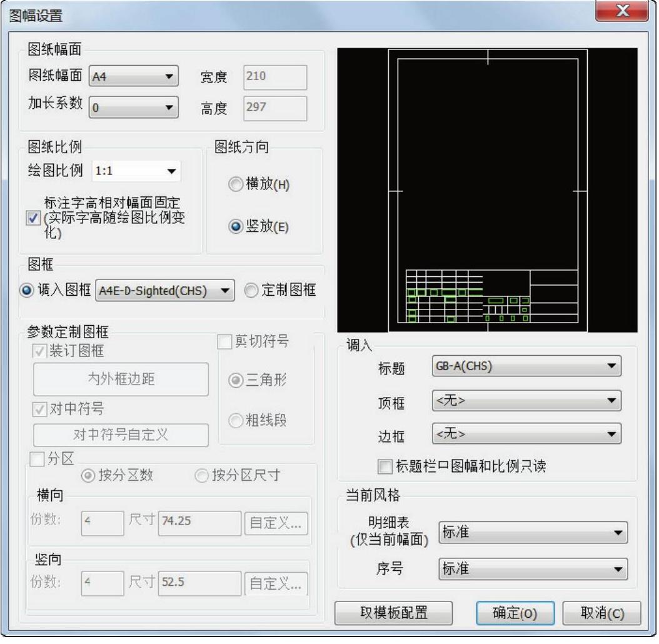This screenshot has height=644, width=659.
Task: Open the 边框 dropdown
Action: point(526,434)
